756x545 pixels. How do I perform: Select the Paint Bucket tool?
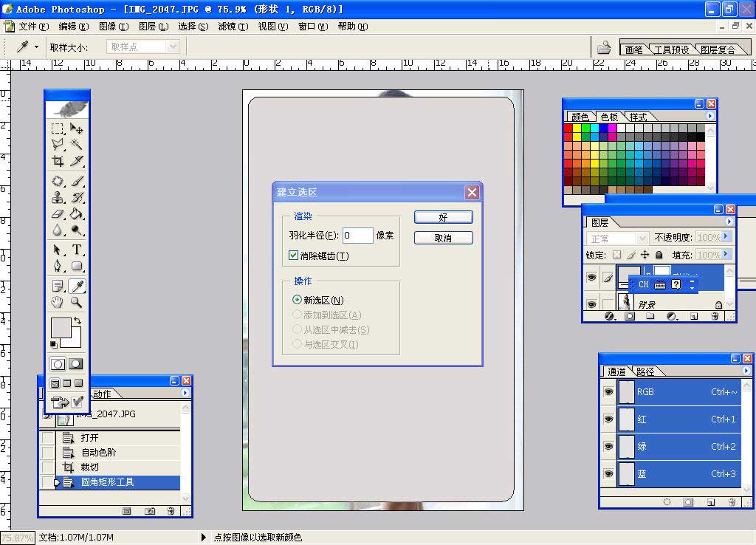pos(76,213)
